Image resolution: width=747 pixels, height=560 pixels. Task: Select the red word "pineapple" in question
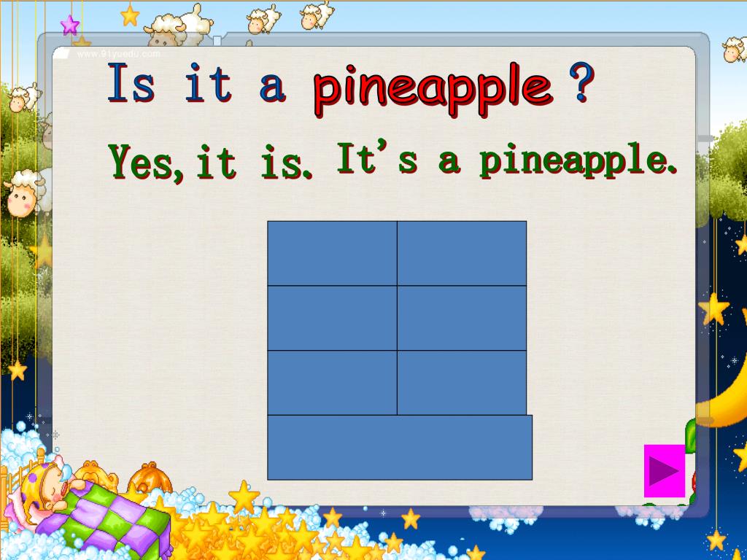click(x=433, y=90)
